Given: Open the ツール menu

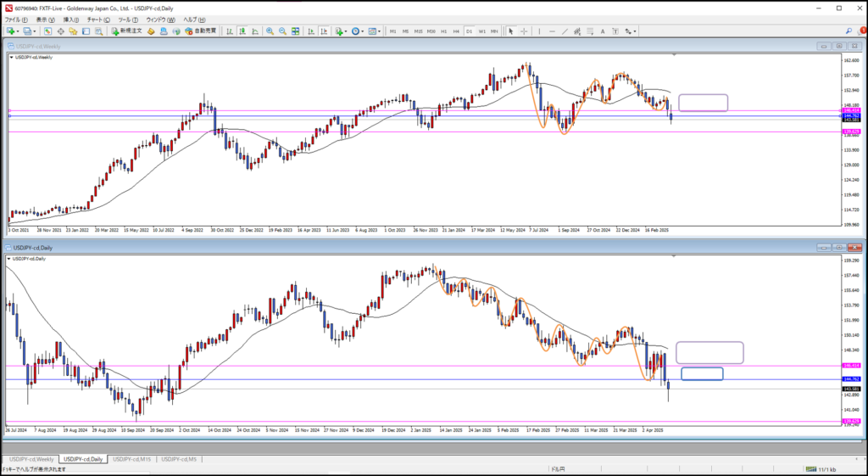Looking at the screenshot, I should click(128, 20).
